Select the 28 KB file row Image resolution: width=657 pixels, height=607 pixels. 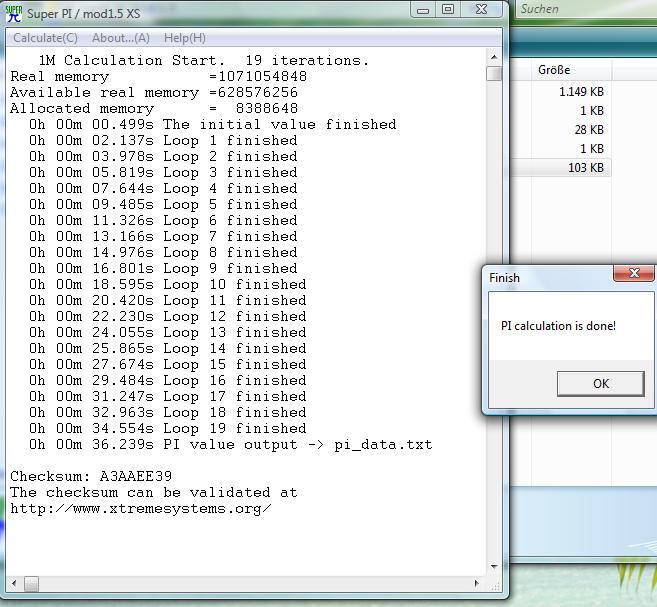point(561,130)
